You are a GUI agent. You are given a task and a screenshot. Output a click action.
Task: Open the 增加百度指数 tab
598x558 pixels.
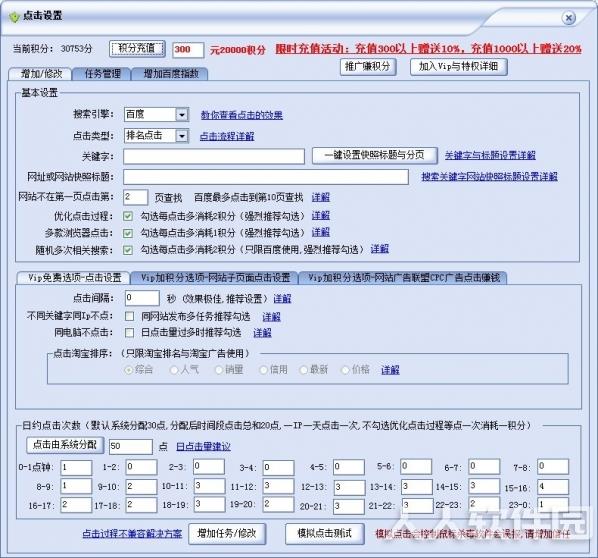(x=170, y=74)
